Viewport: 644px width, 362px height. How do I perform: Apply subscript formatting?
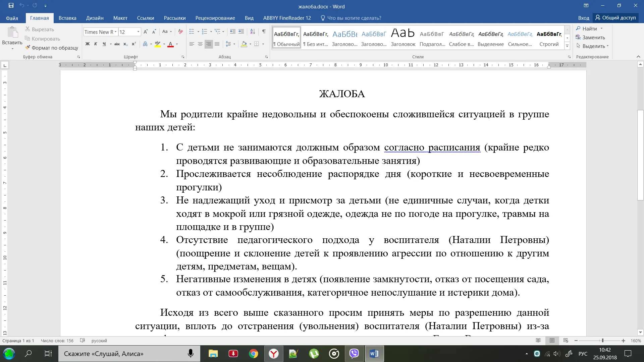(x=125, y=44)
